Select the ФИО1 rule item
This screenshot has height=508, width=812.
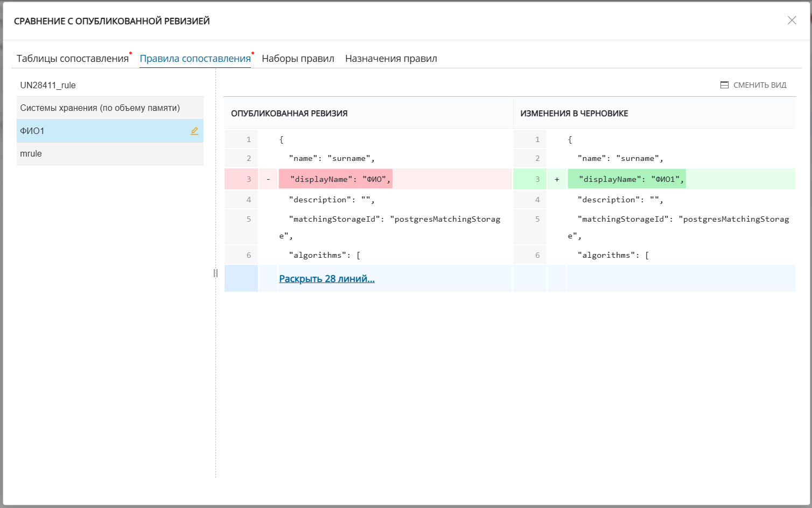click(32, 131)
